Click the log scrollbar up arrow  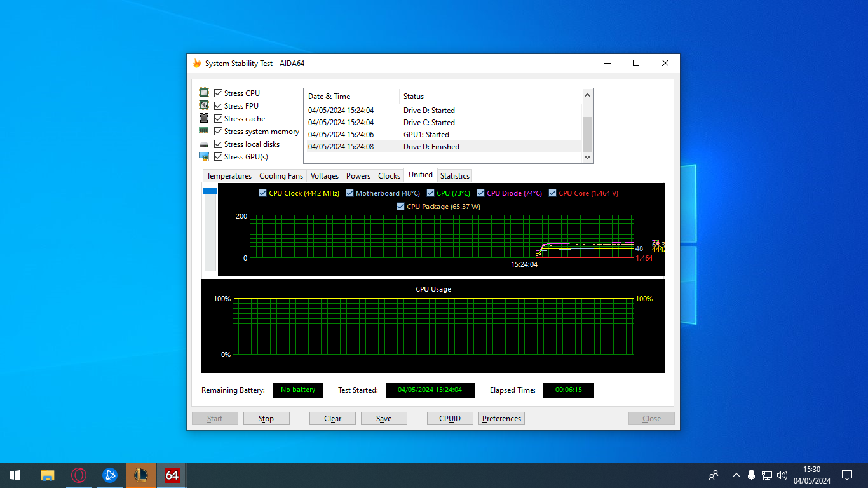pyautogui.click(x=587, y=95)
